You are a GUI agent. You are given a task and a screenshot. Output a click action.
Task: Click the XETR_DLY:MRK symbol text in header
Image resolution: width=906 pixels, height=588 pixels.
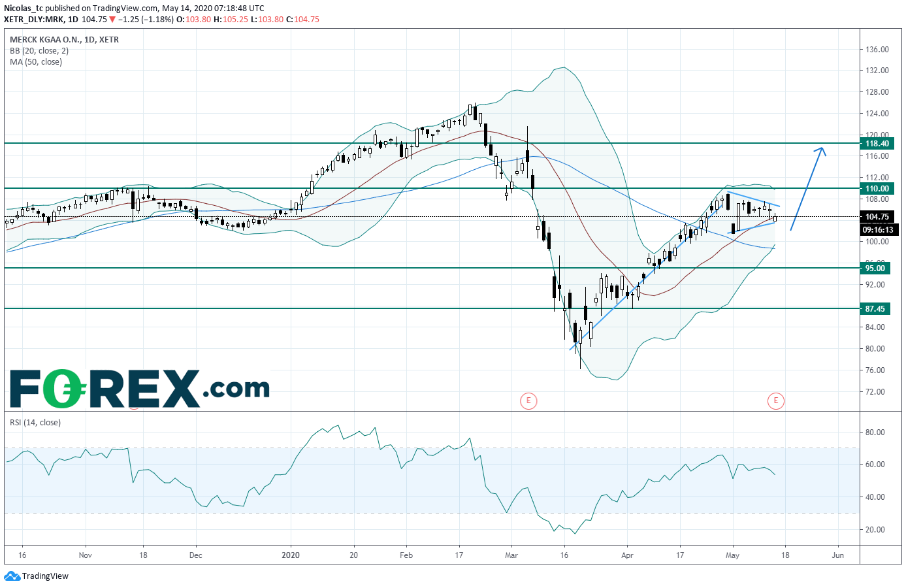[x=34, y=20]
